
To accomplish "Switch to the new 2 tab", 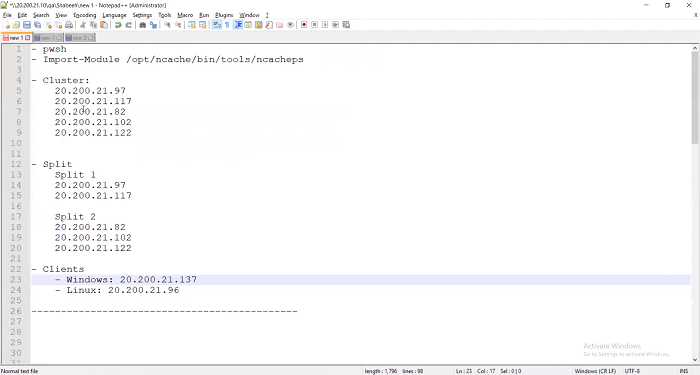I will pyautogui.click(x=79, y=38).
